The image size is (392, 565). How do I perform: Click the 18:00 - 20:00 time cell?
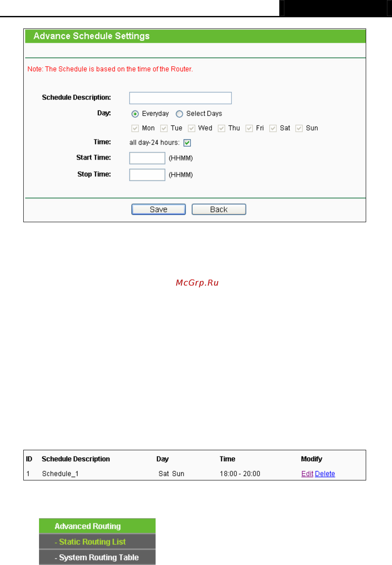click(x=240, y=474)
